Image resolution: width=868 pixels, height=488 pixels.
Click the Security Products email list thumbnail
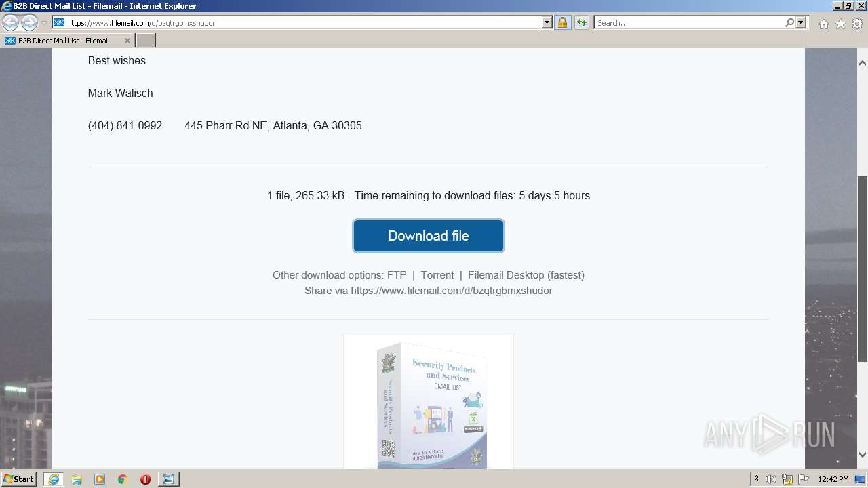pyautogui.click(x=429, y=401)
